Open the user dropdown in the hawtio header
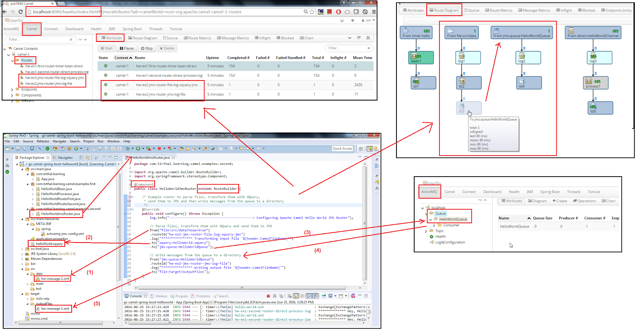 click(x=368, y=20)
